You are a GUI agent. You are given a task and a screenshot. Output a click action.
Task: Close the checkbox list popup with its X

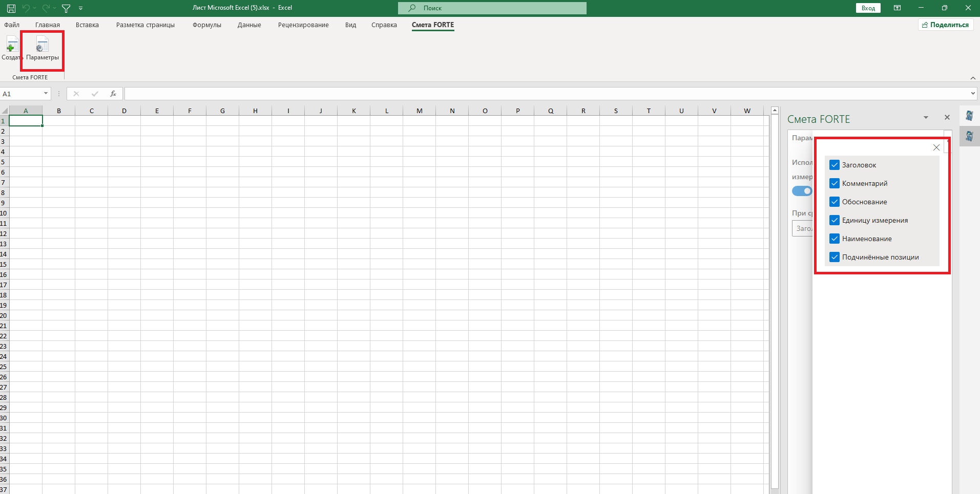(936, 147)
